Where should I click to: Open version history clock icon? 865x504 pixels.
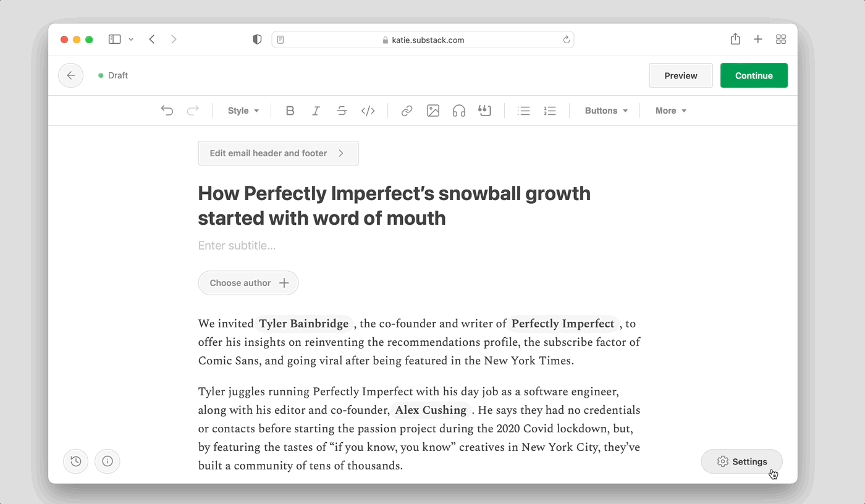tap(76, 461)
